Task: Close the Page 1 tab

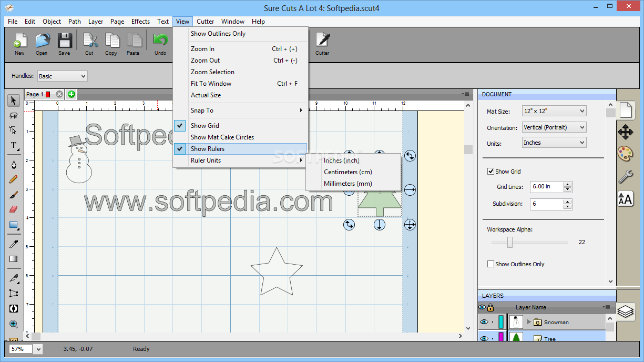Action: tap(59, 94)
